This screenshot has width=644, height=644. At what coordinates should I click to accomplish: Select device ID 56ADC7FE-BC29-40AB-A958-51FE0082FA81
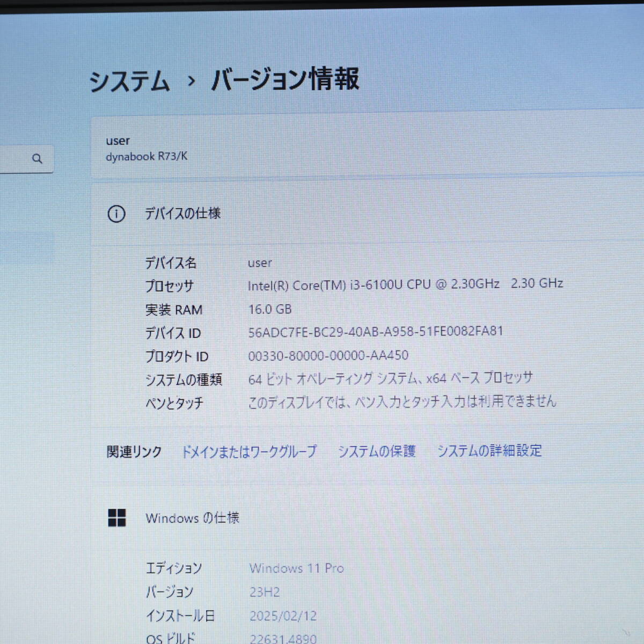click(x=376, y=332)
